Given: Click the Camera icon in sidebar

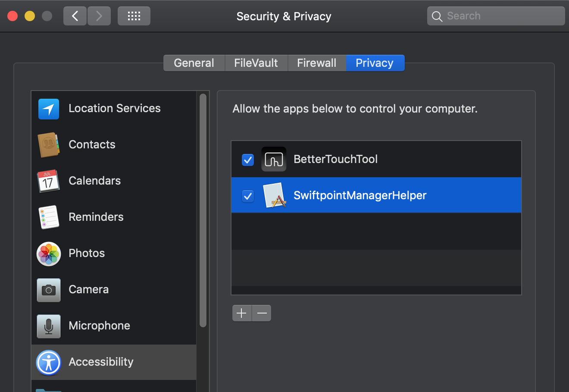Looking at the screenshot, I should 49,290.
